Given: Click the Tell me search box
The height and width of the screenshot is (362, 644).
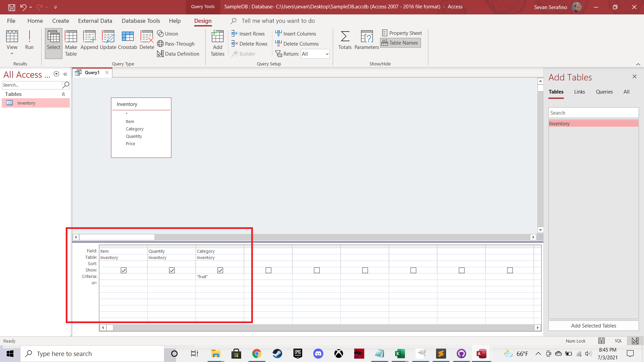Looking at the screenshot, I should point(278,21).
